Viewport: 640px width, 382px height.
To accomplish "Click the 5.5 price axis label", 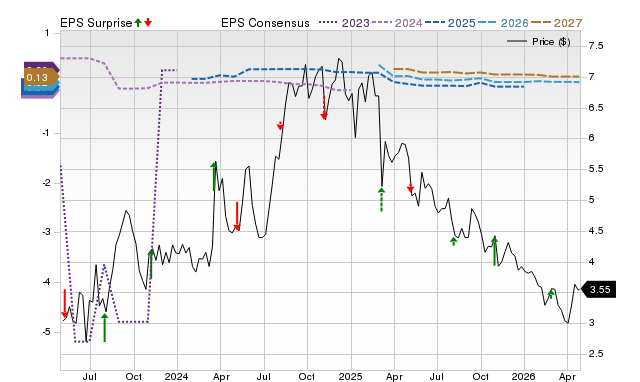I will pyautogui.click(x=596, y=169).
